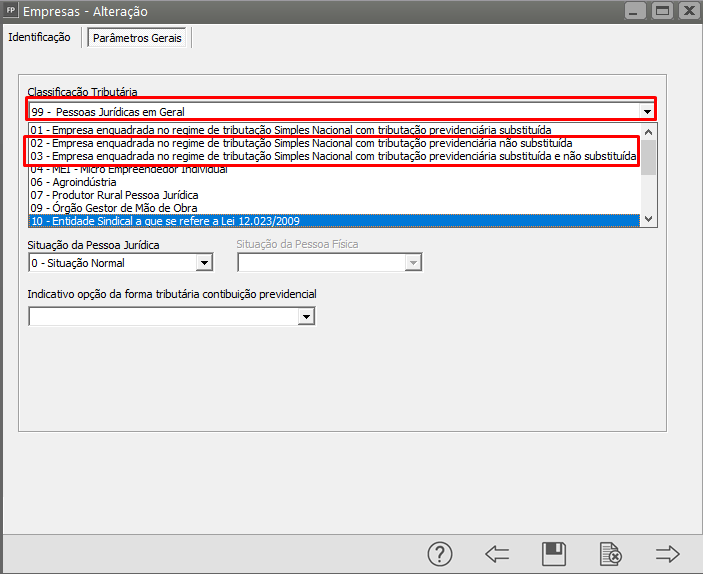This screenshot has height=574, width=703.
Task: Click the list scrollbar up arrow
Action: [x=648, y=132]
